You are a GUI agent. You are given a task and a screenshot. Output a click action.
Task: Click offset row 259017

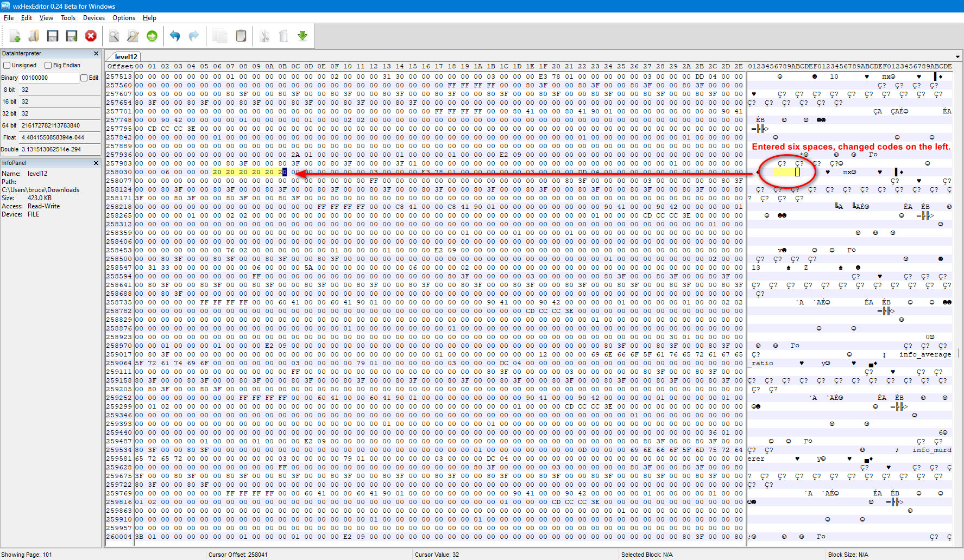coord(119,354)
